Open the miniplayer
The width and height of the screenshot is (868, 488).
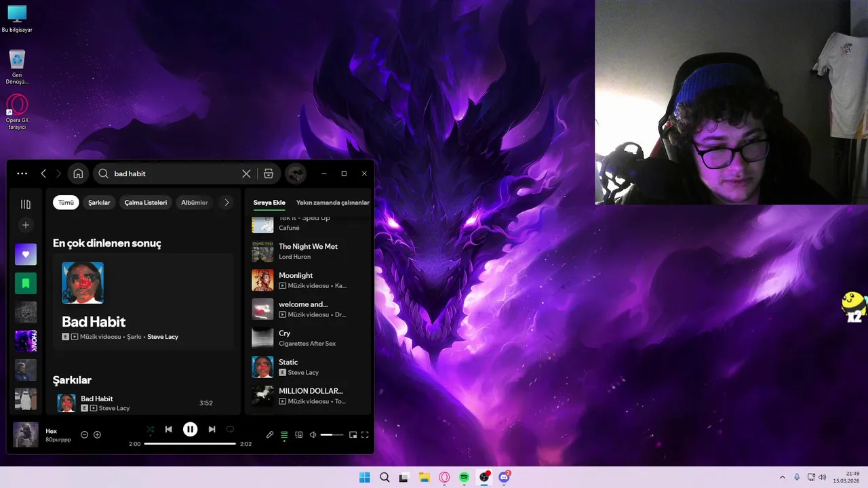coord(353,434)
